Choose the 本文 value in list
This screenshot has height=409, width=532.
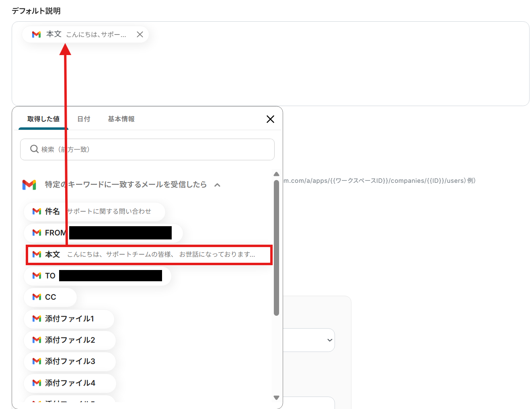coord(149,254)
